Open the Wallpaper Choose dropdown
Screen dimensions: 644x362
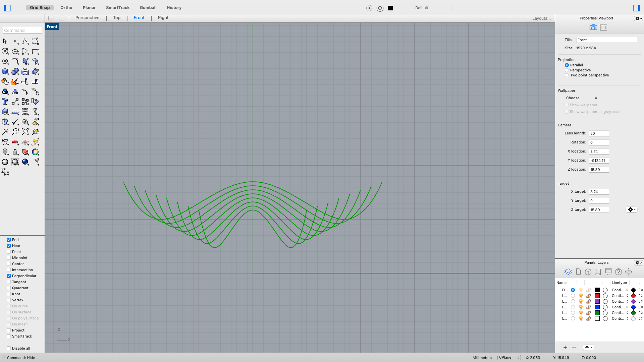(581, 98)
